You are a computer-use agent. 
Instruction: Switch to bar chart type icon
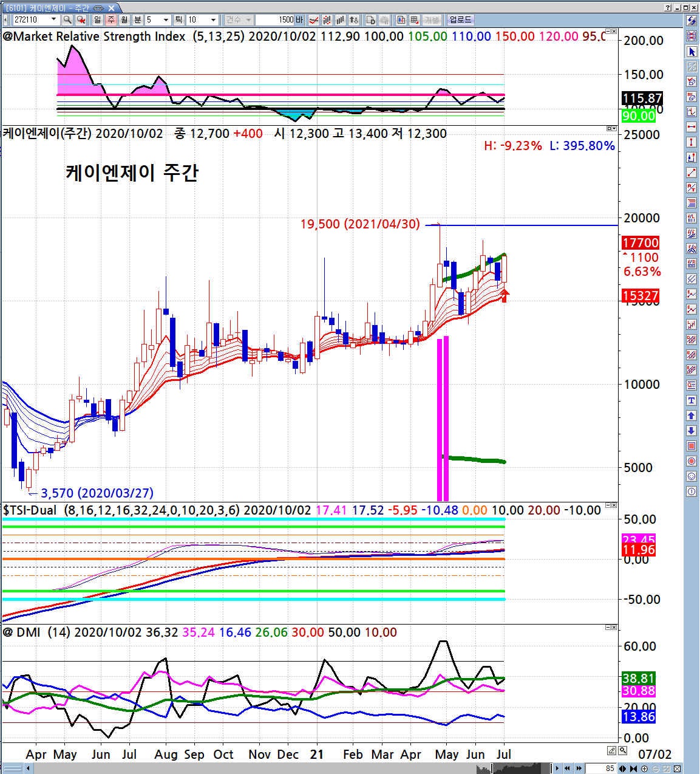(x=341, y=19)
